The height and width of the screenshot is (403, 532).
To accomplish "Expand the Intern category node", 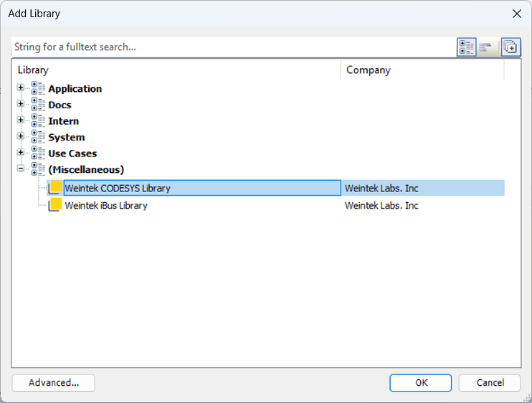I will (20, 120).
